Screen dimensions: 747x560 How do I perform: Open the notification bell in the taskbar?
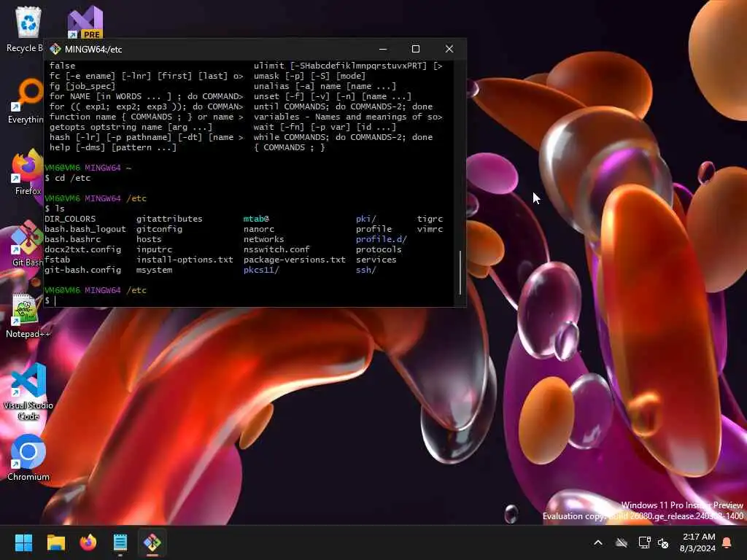727,542
